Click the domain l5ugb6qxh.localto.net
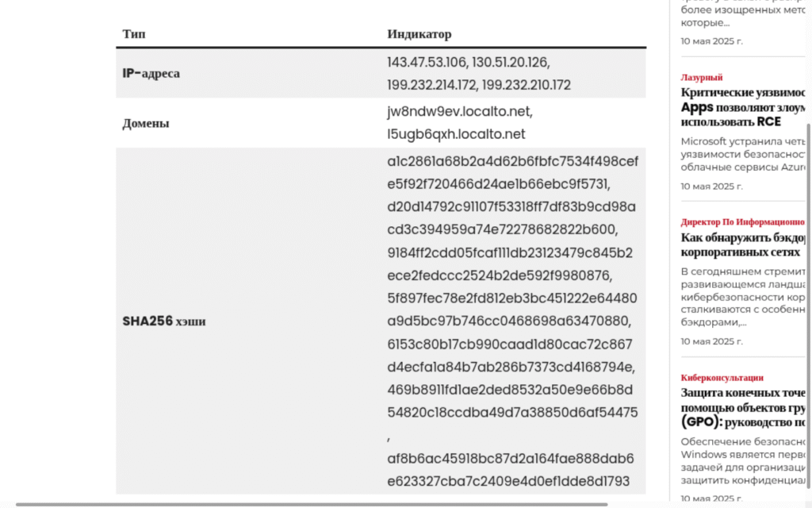 pyautogui.click(x=456, y=134)
